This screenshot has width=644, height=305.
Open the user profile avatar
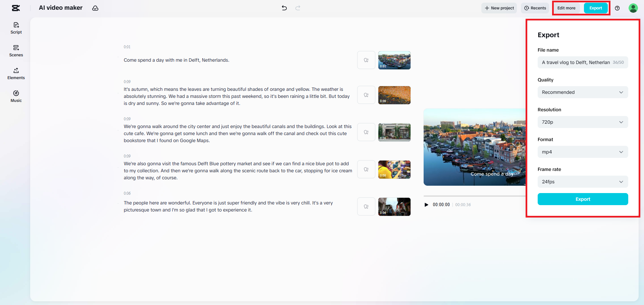click(633, 8)
